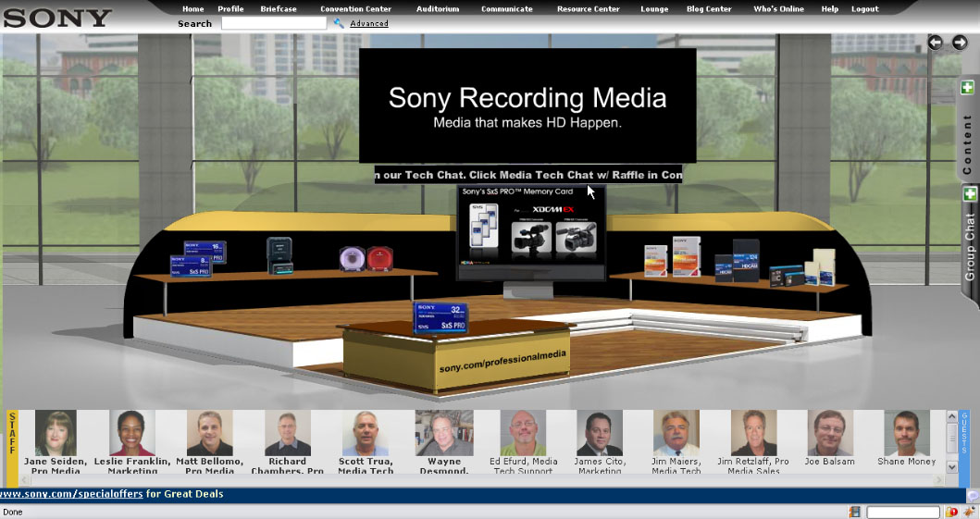Select Logout in the top menu
Image resolution: width=980 pixels, height=519 pixels.
point(864,8)
